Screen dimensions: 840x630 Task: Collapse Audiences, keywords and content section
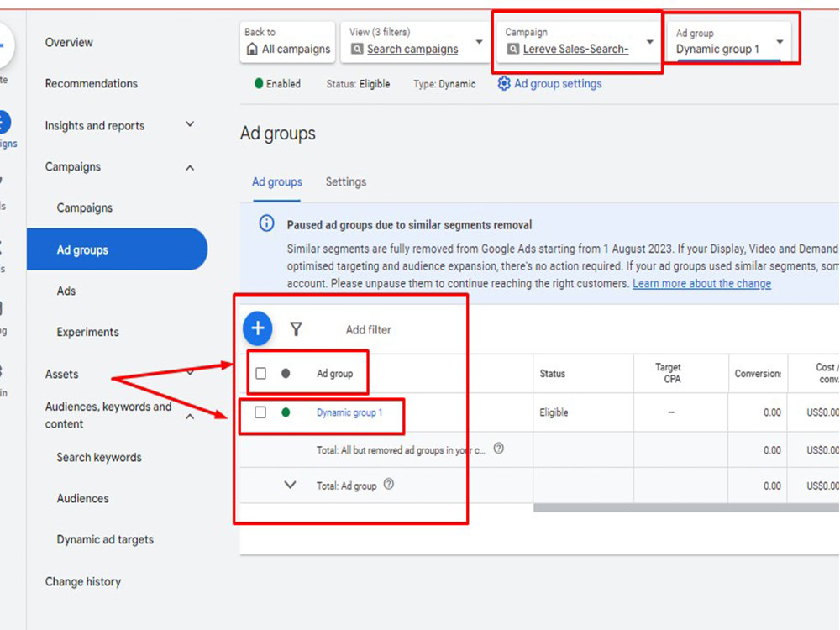[x=190, y=417]
